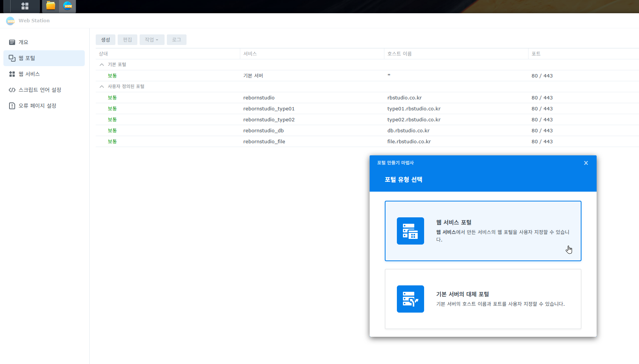Close the portal creation wizard dialog
This screenshot has width=639, height=364.
(586, 163)
